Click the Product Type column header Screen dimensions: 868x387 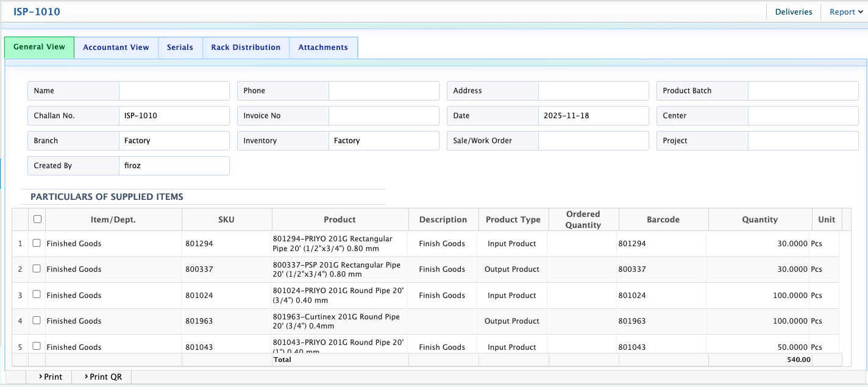click(514, 219)
